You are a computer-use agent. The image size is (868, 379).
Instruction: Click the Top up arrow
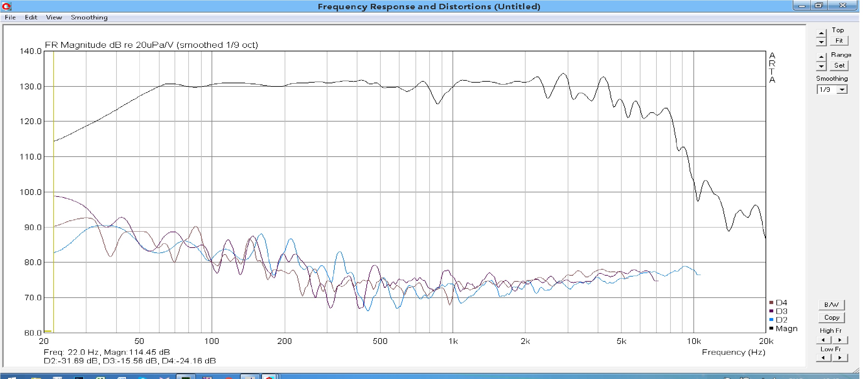(x=821, y=33)
